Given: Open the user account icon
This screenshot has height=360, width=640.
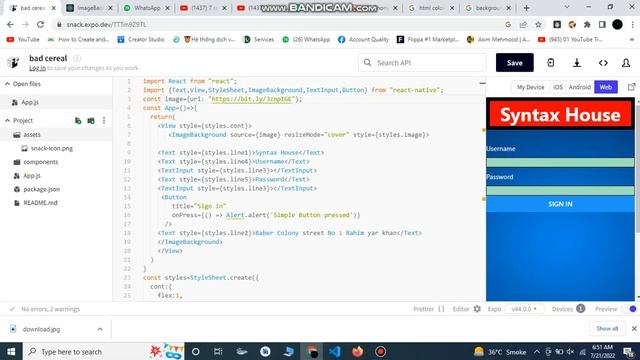Looking at the screenshot, I should (626, 63).
